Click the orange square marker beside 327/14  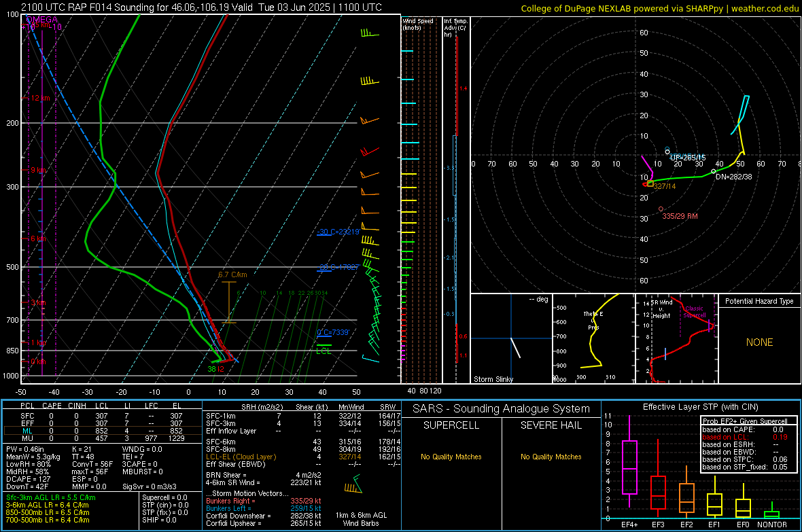[650, 183]
